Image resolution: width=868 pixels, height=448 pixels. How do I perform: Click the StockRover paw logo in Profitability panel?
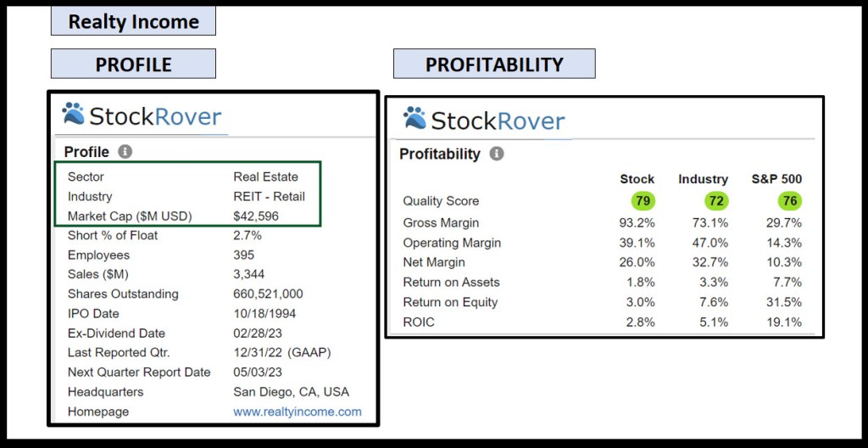click(415, 118)
